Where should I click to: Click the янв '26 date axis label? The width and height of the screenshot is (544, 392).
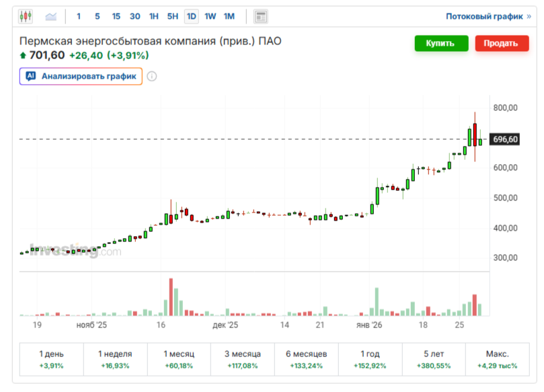tap(369, 325)
